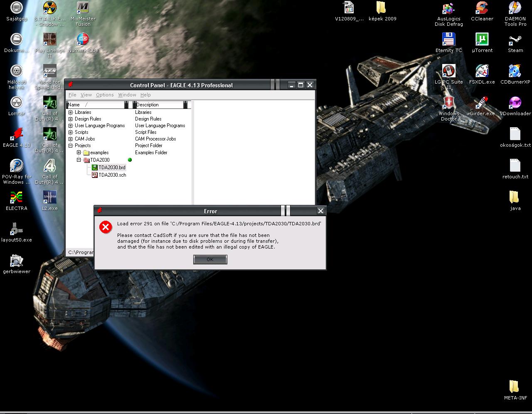Open Eternity TC shortcut

449,43
